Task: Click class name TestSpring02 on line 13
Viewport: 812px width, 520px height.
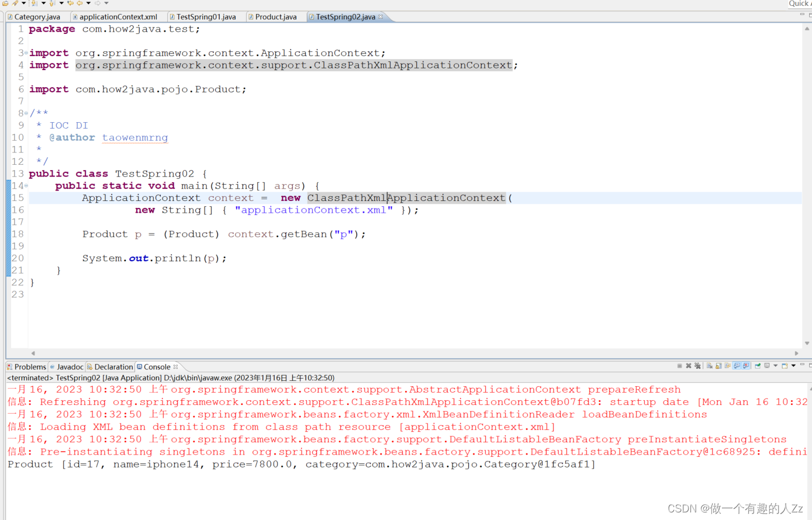Action: click(x=154, y=174)
